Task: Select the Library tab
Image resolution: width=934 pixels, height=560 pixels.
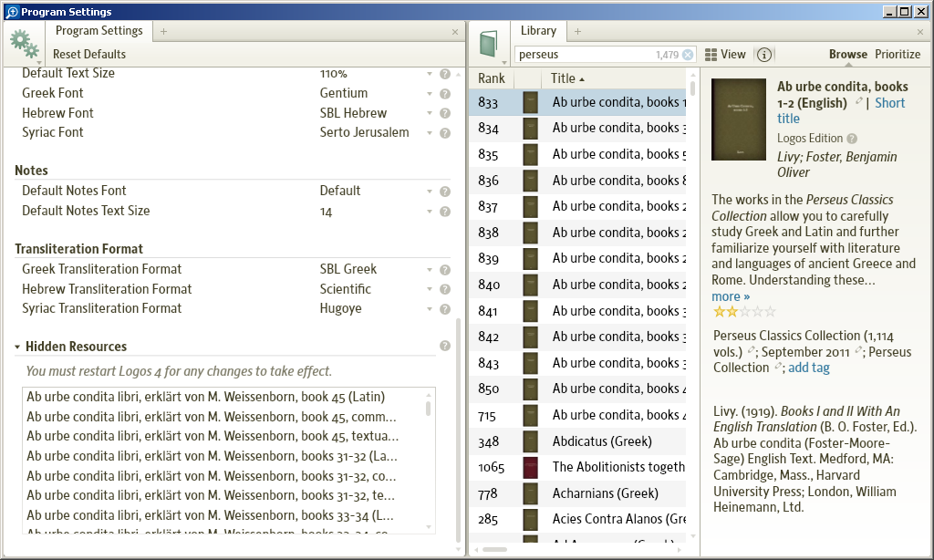Action: coord(538,30)
